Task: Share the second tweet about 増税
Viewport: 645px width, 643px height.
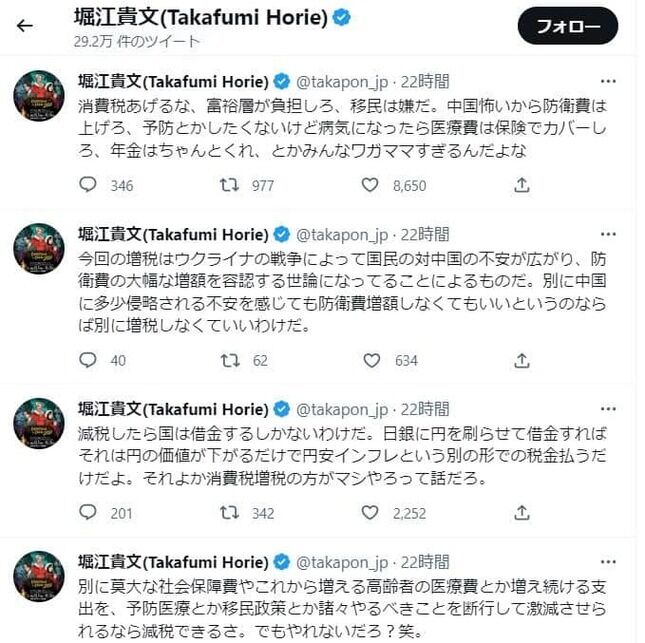Action: 522,361
